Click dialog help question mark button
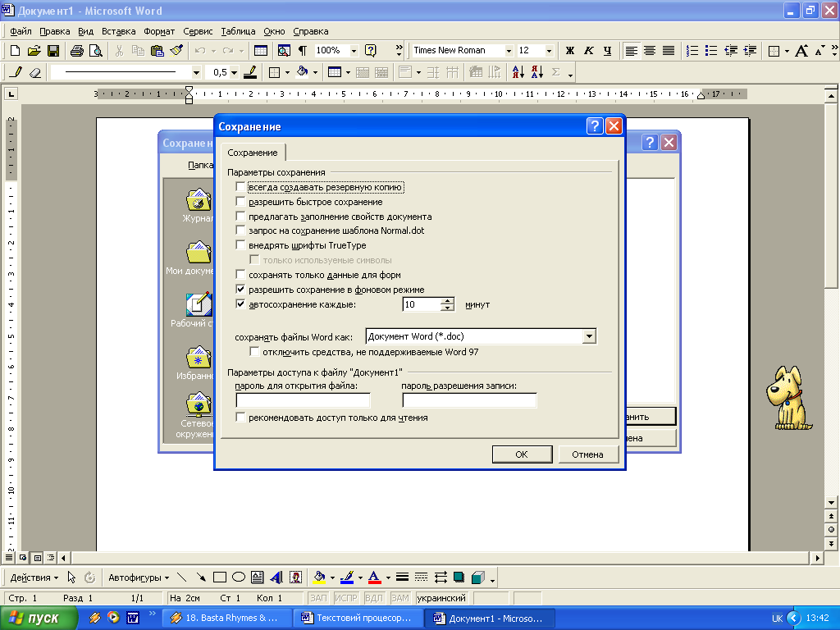The height and width of the screenshot is (630, 840). (x=595, y=126)
